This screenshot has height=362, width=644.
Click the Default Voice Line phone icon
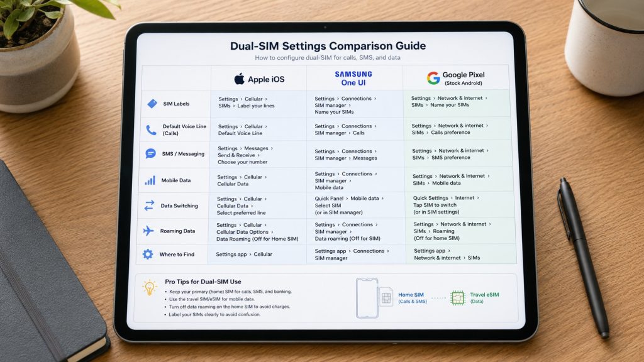[x=151, y=130]
